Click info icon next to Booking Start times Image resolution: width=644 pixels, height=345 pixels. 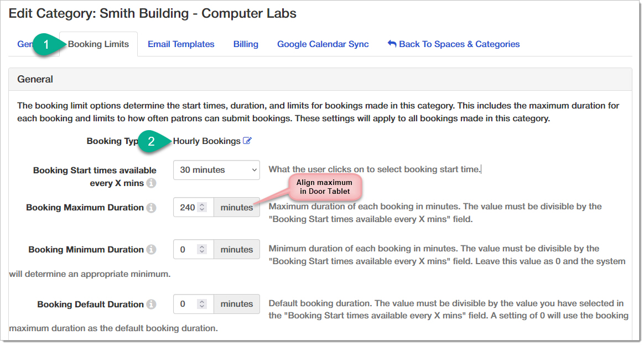click(151, 183)
